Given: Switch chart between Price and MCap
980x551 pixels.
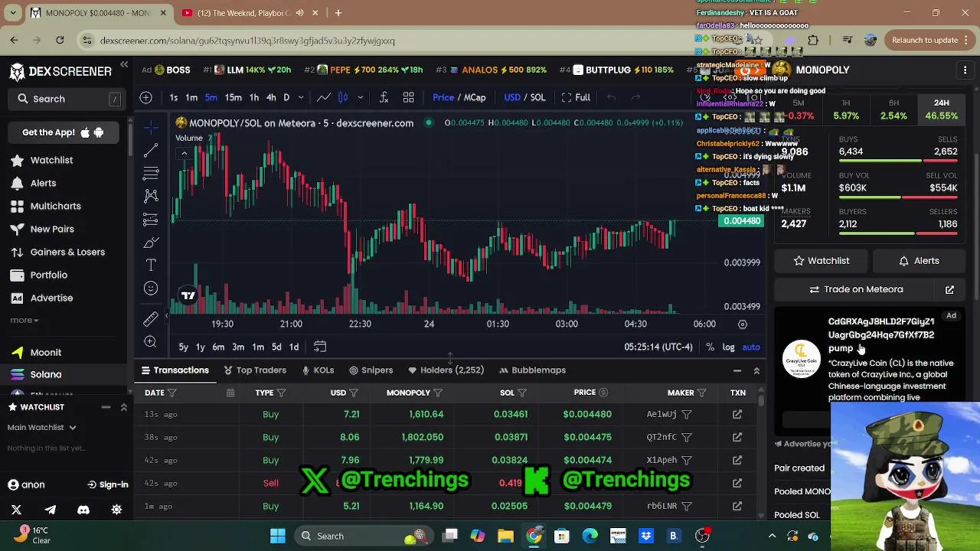Looking at the screenshot, I should pos(459,97).
